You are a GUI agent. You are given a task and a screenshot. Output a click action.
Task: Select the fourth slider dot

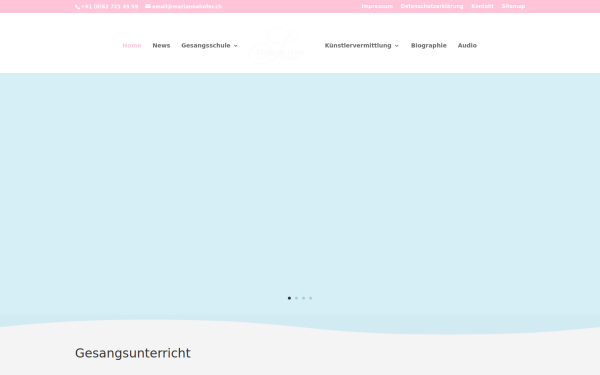(310, 298)
